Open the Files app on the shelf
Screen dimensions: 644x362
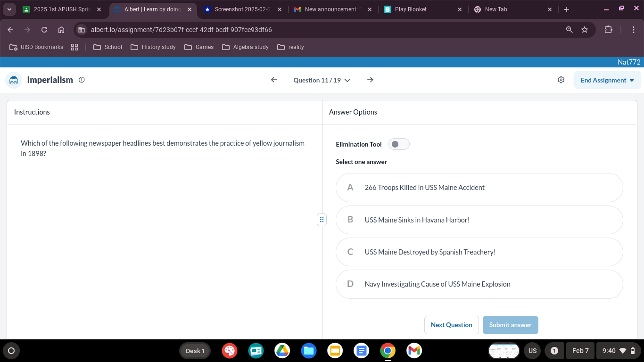tap(309, 351)
